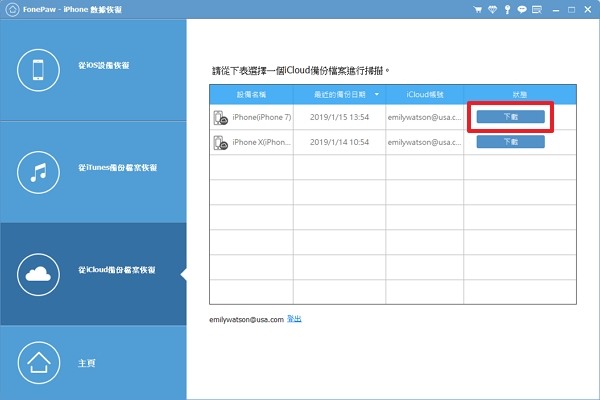Open the key registration icon
Screen dimensions: 600x400
[507, 10]
